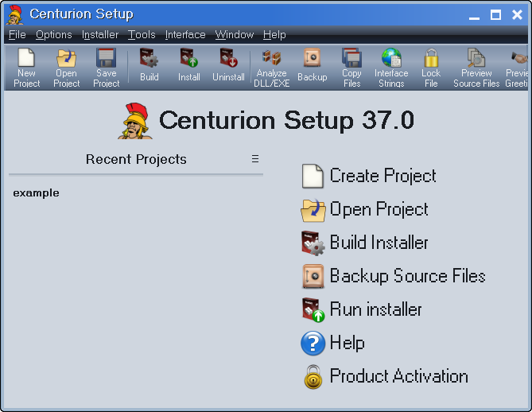Click the Centurion helmet icon in the title bar

point(15,14)
